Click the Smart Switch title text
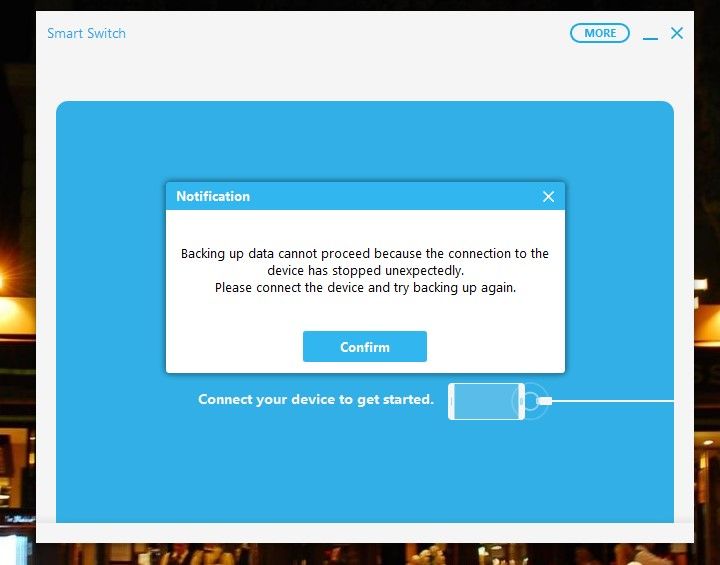The width and height of the screenshot is (720, 565). pos(86,33)
